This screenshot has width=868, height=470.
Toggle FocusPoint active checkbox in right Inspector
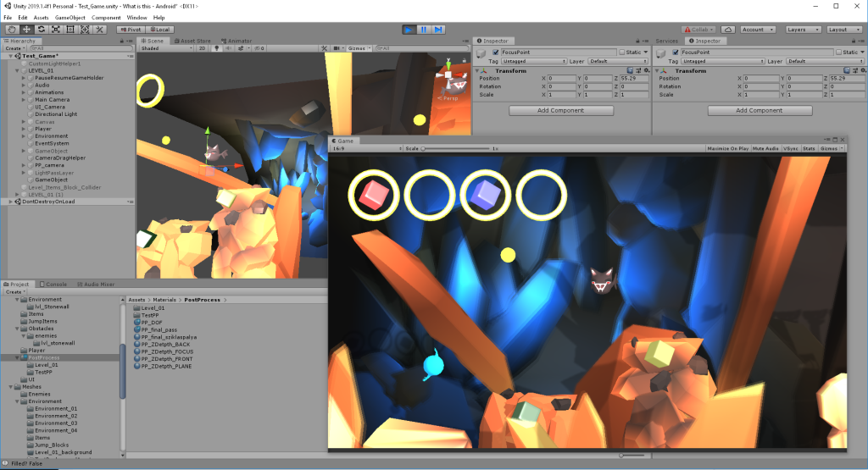tap(676, 53)
